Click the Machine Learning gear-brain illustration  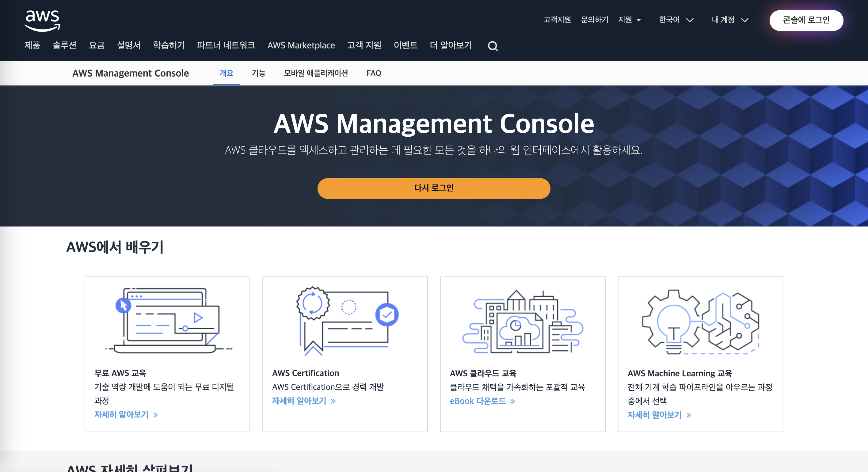700,321
